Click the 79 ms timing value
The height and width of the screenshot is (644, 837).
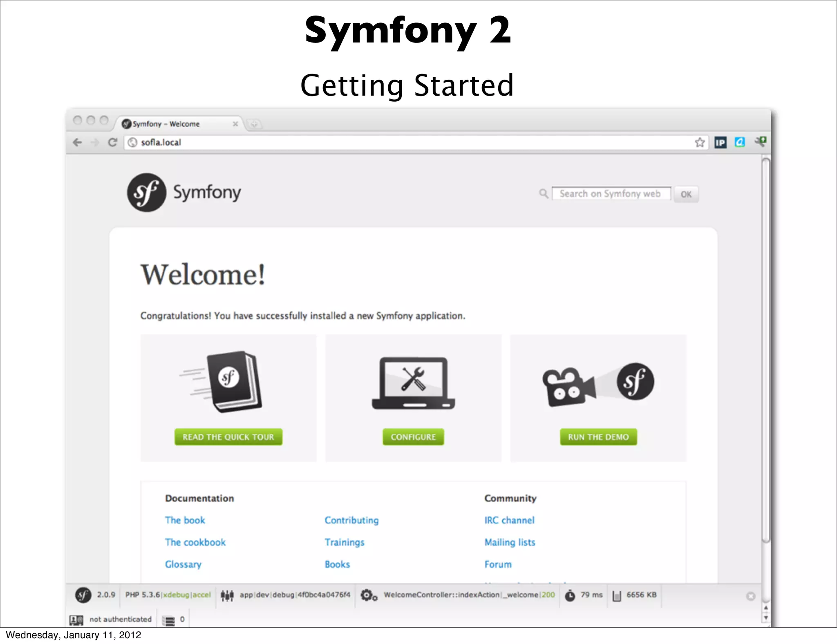(591, 595)
